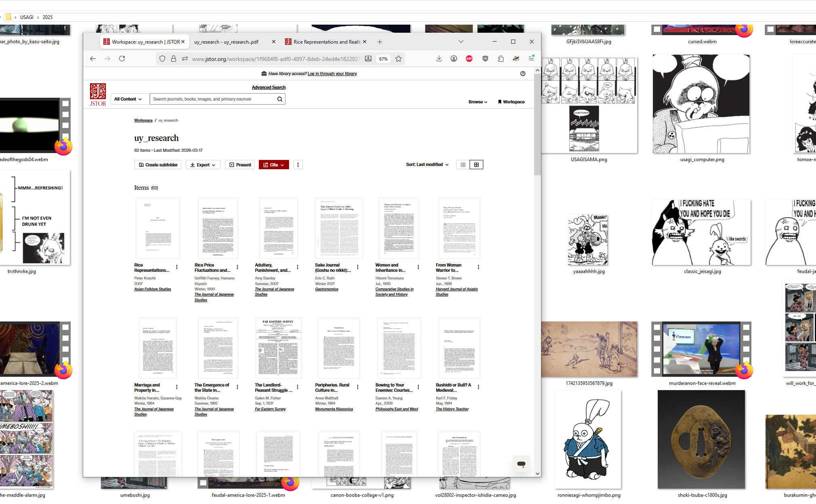Screen dimensions: 816x504
Task: Switch to grid view layout
Action: coord(476,165)
